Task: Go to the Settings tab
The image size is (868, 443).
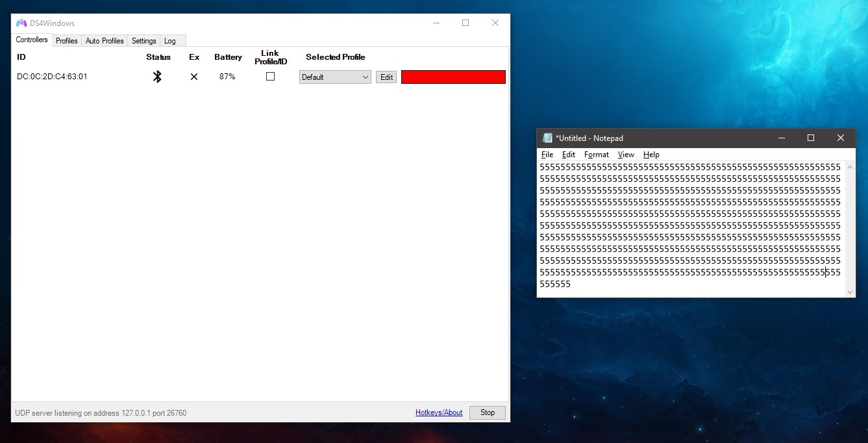Action: point(143,41)
